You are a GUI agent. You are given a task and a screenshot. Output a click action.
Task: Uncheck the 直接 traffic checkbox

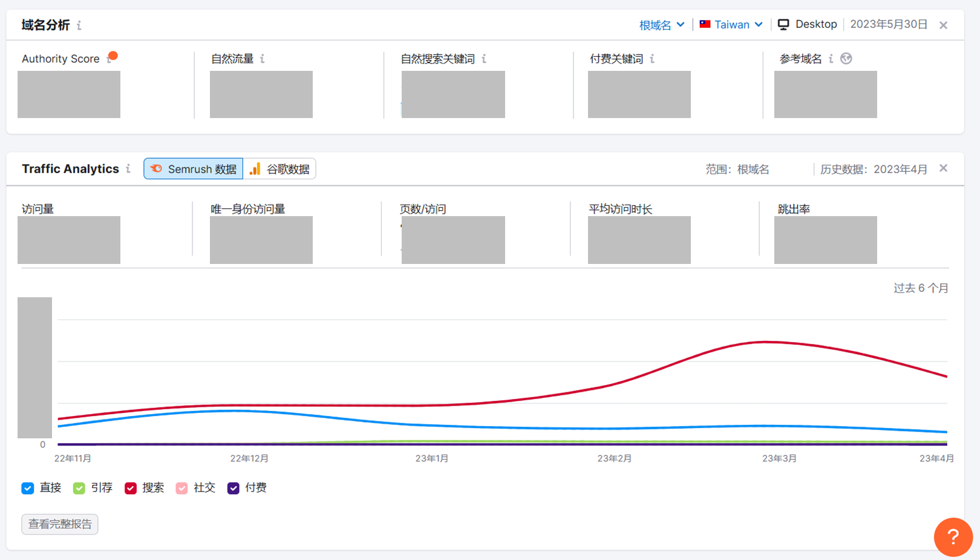[28, 488]
